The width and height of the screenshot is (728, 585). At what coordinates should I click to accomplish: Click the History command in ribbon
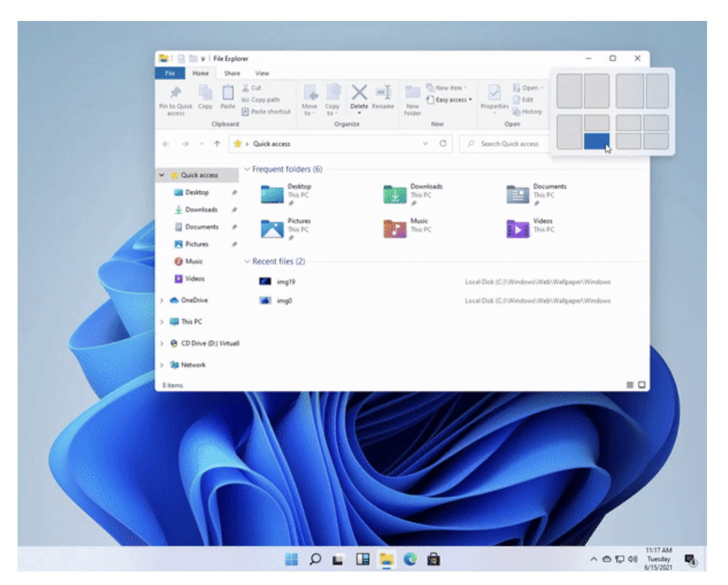point(527,112)
